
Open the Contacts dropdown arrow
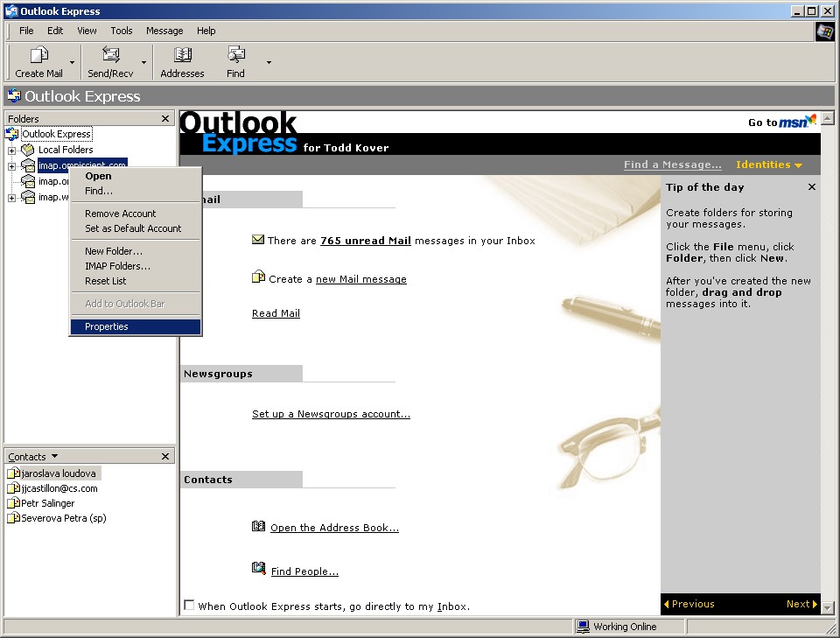pos(54,457)
